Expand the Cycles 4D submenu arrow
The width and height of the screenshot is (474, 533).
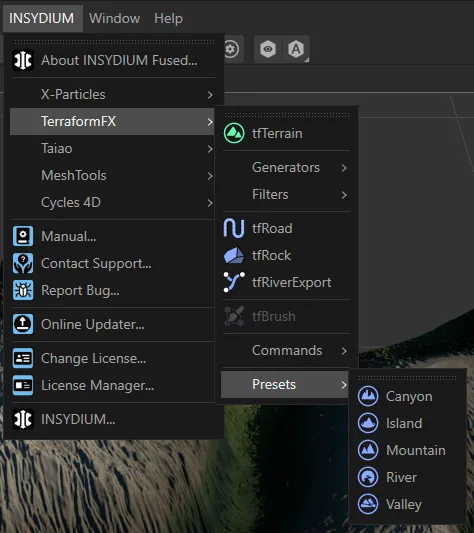tap(210, 203)
